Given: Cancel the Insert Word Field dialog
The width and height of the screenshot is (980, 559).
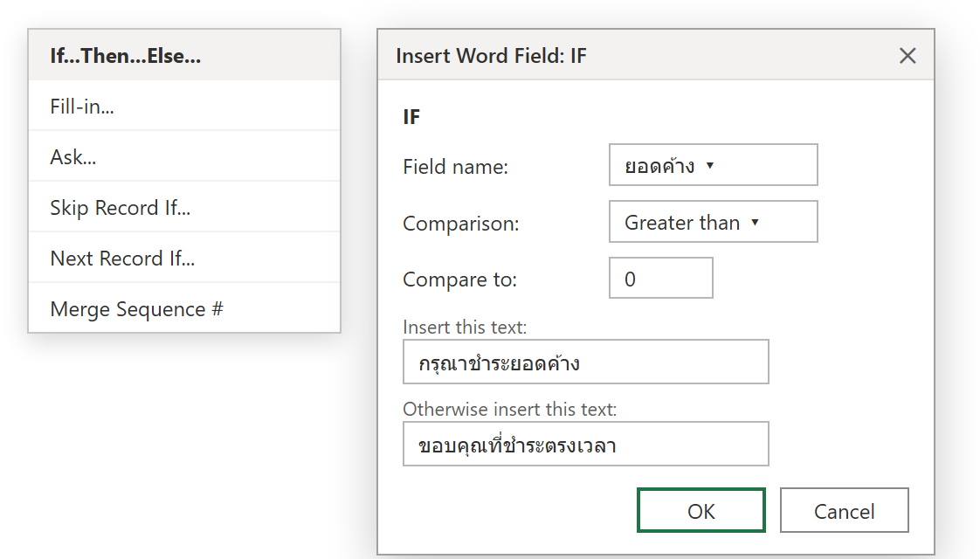Looking at the screenshot, I should 845,510.
